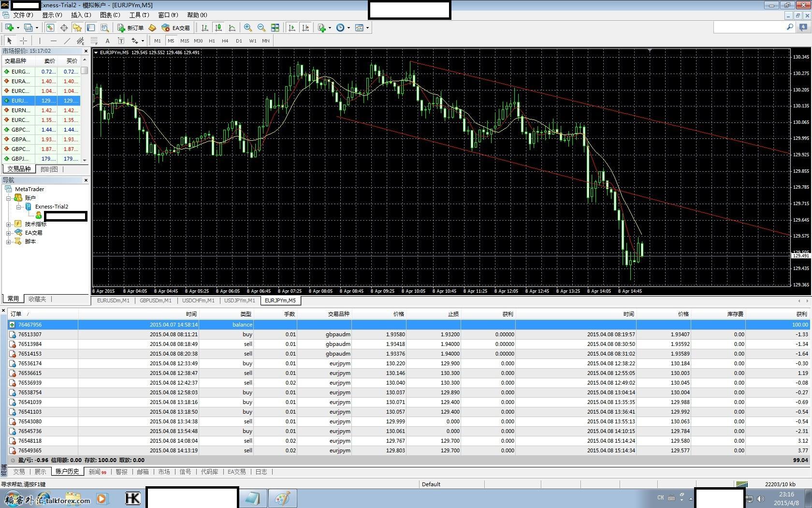The width and height of the screenshot is (812, 508).
Task: Select EURN... row in Market Watch
Action: click(x=41, y=110)
